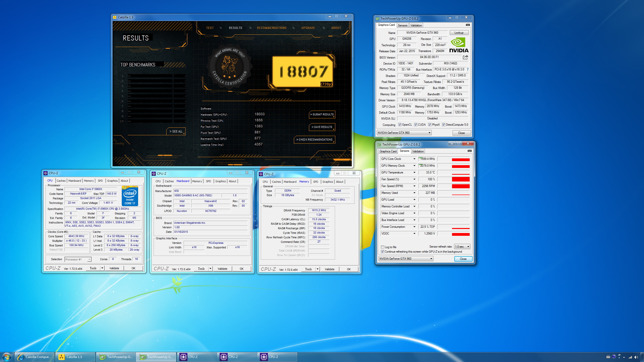644x362 pixels.
Task: Click the camera icon in GPU-Z Sensors window
Action: [469, 151]
